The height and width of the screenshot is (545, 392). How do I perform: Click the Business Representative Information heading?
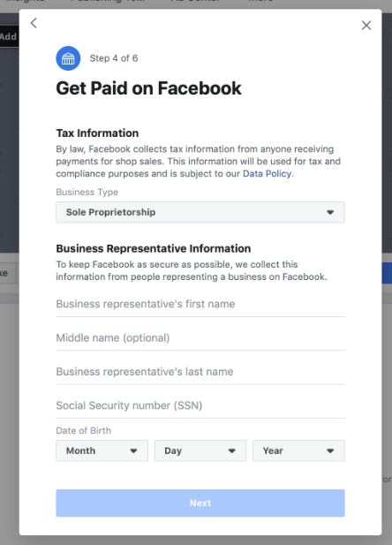154,248
